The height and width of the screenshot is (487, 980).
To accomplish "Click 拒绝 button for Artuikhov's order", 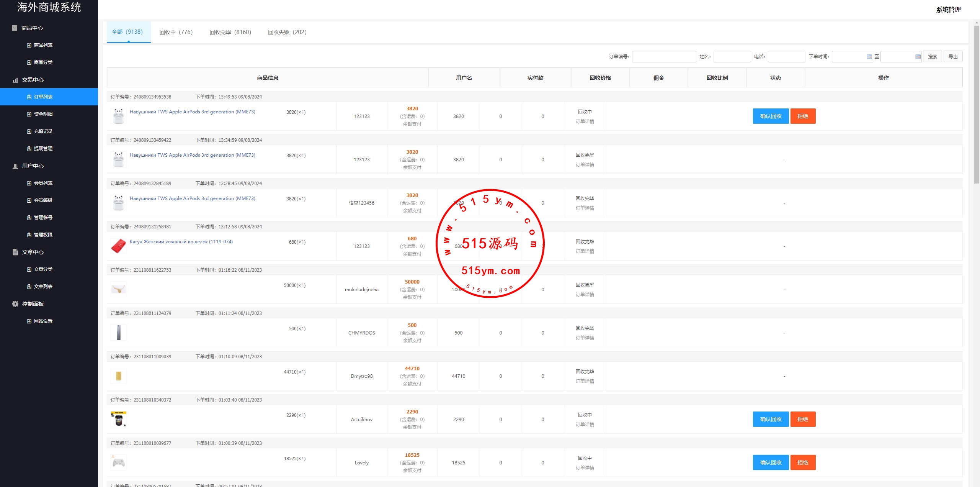I will click(x=802, y=419).
